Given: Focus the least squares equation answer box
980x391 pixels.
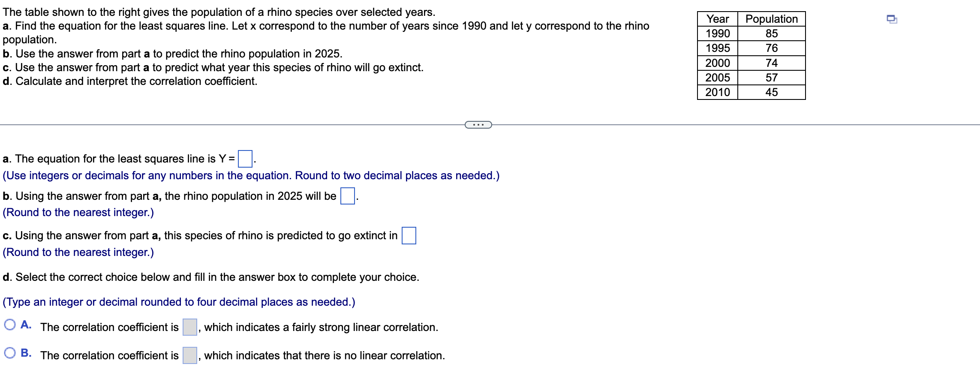Looking at the screenshot, I should tap(245, 159).
